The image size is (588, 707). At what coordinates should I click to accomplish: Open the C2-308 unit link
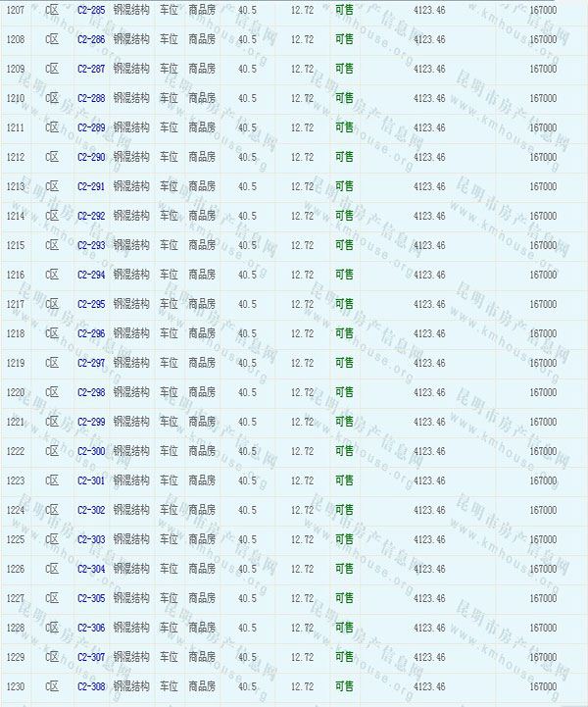(90, 686)
